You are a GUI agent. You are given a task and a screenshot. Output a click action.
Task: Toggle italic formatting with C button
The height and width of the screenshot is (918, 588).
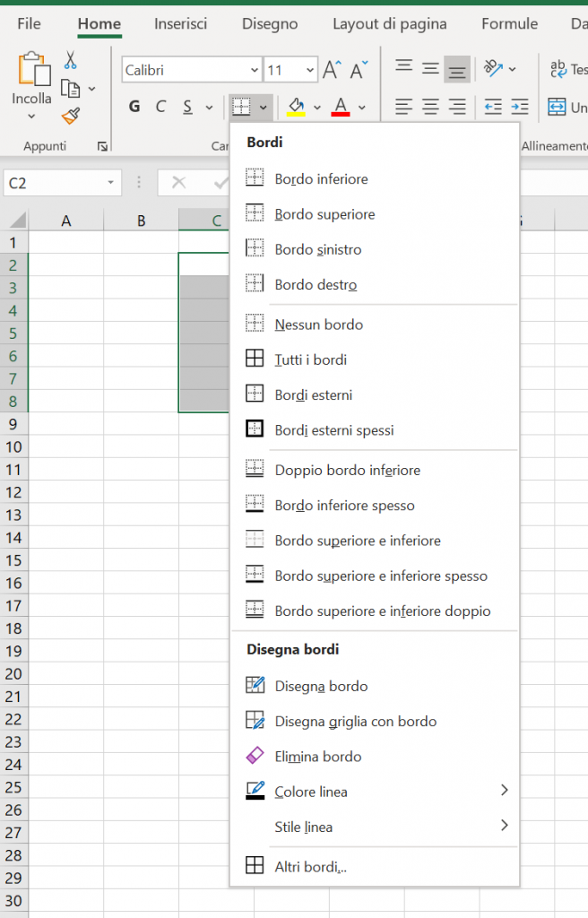pos(160,108)
